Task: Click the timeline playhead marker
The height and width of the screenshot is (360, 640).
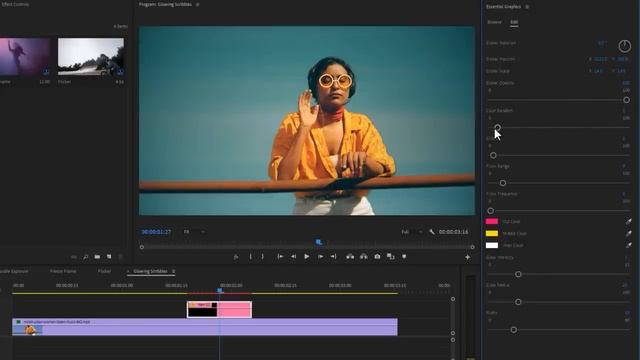Action: pos(220,290)
